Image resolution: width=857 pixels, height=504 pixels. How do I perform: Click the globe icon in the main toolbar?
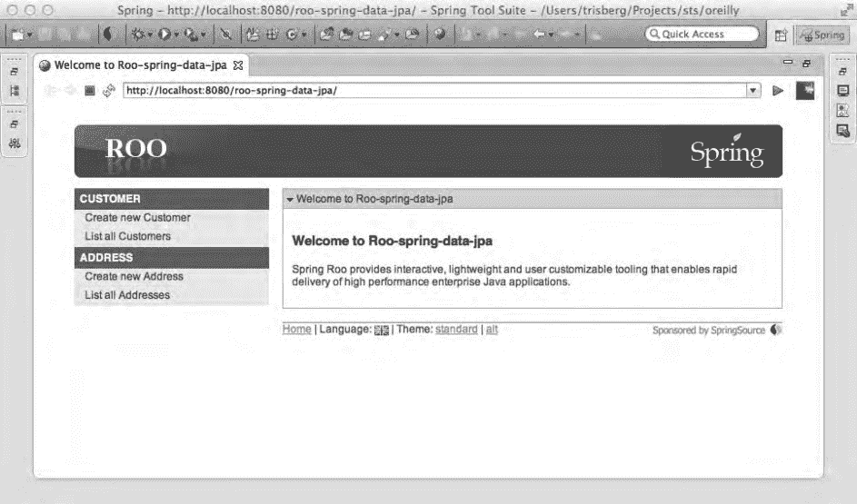440,35
